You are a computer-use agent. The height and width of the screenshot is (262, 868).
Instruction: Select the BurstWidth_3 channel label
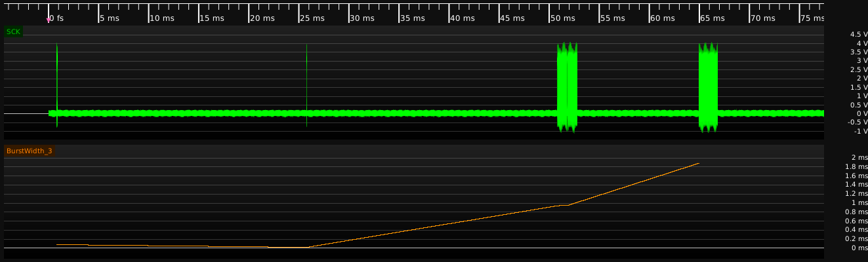[x=29, y=151]
